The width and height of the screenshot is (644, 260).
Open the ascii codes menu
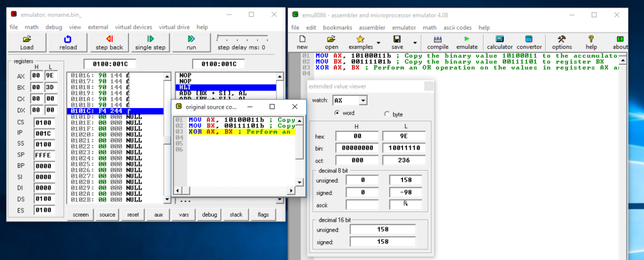pos(458,28)
